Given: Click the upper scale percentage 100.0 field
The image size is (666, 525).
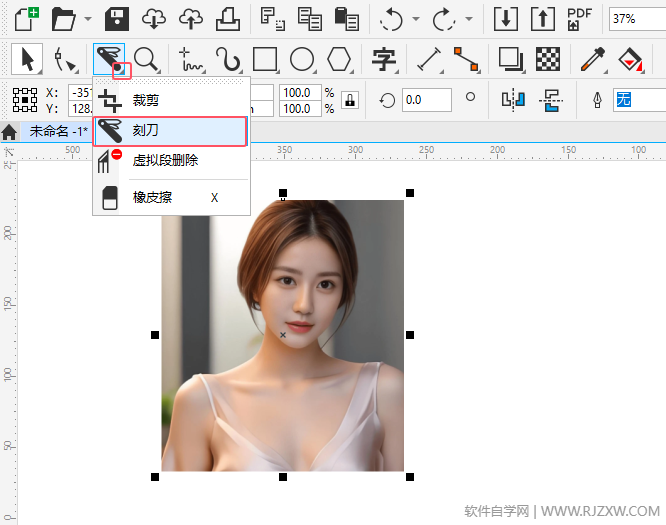Looking at the screenshot, I should point(299,93).
